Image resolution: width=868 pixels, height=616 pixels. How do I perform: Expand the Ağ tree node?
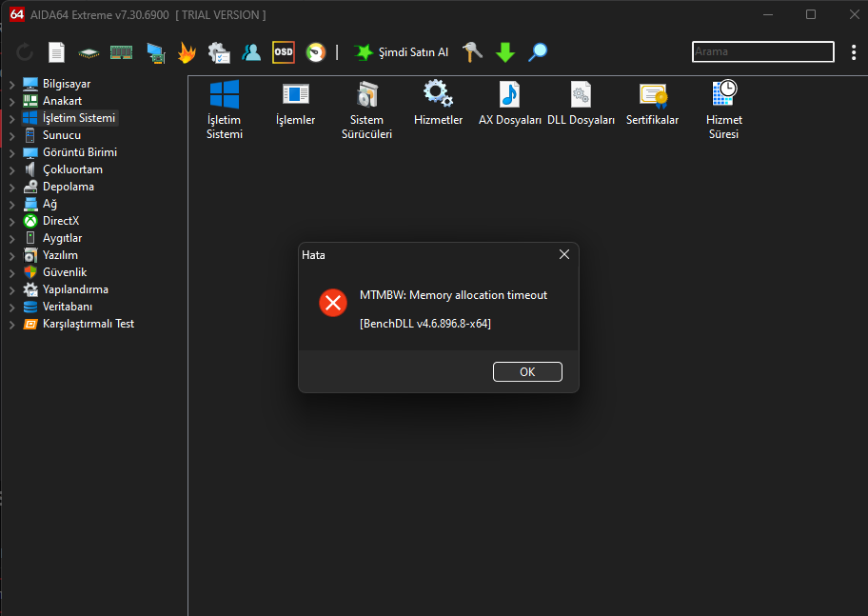coord(12,205)
